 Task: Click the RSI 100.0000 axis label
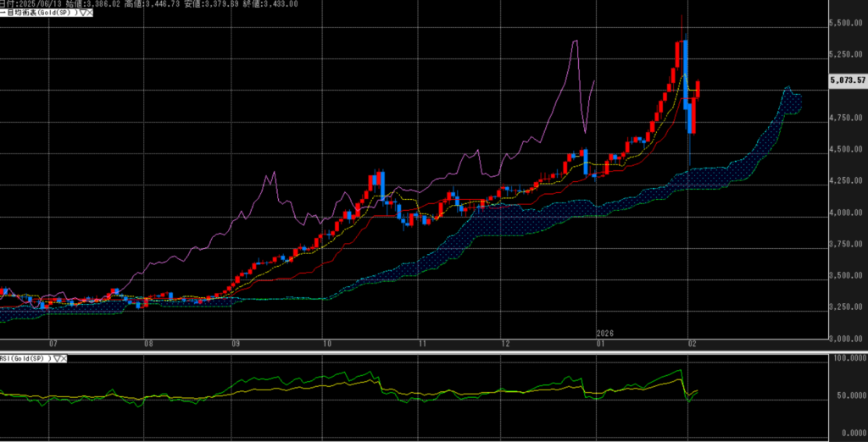click(849, 359)
